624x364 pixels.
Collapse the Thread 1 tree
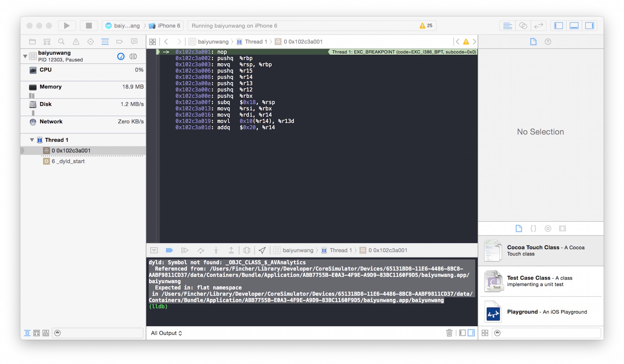[x=32, y=140]
